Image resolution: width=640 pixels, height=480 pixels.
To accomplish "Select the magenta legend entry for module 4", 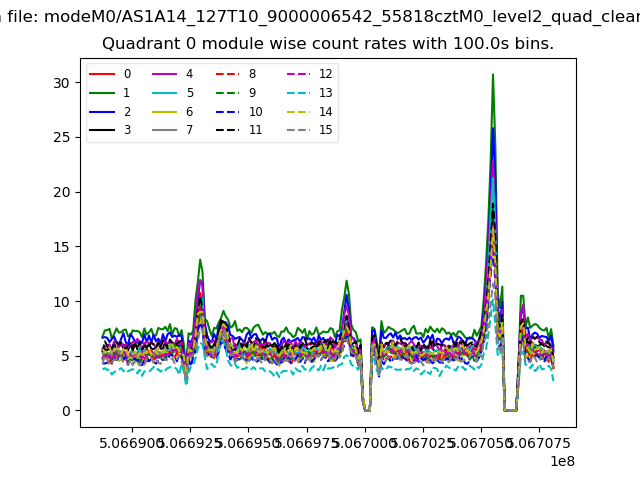I will [166, 74].
